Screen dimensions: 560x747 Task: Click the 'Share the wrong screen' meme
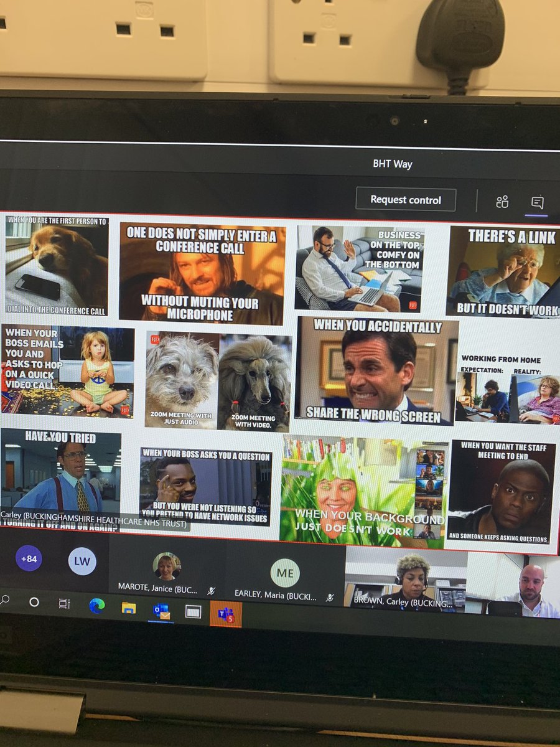pyautogui.click(x=377, y=370)
